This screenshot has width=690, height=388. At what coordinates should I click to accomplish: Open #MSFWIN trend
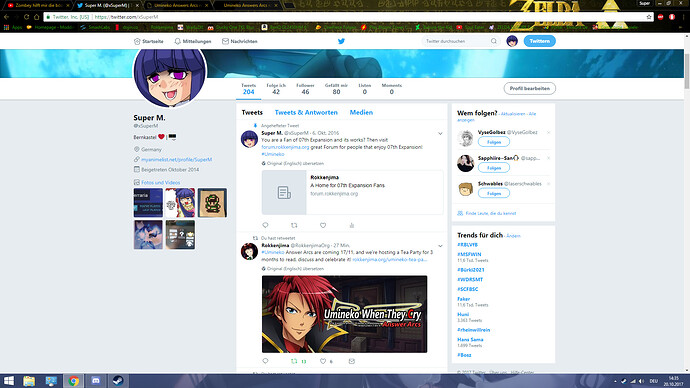click(469, 254)
